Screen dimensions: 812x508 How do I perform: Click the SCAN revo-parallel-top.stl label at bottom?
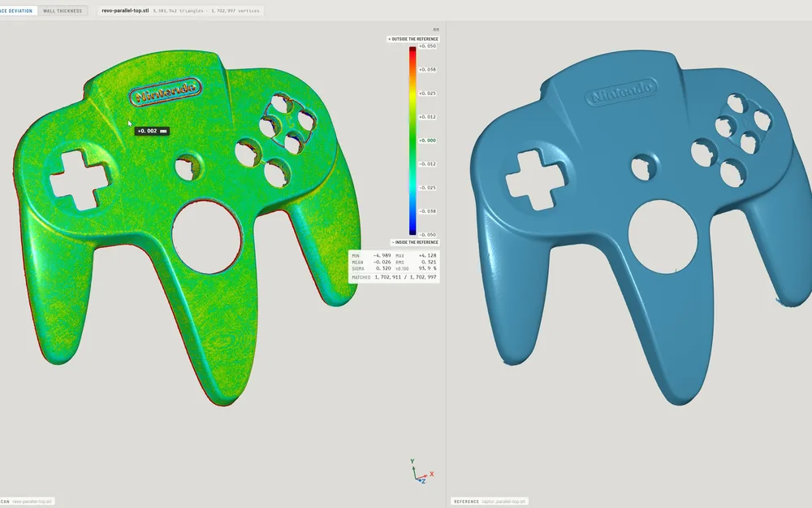point(27,501)
